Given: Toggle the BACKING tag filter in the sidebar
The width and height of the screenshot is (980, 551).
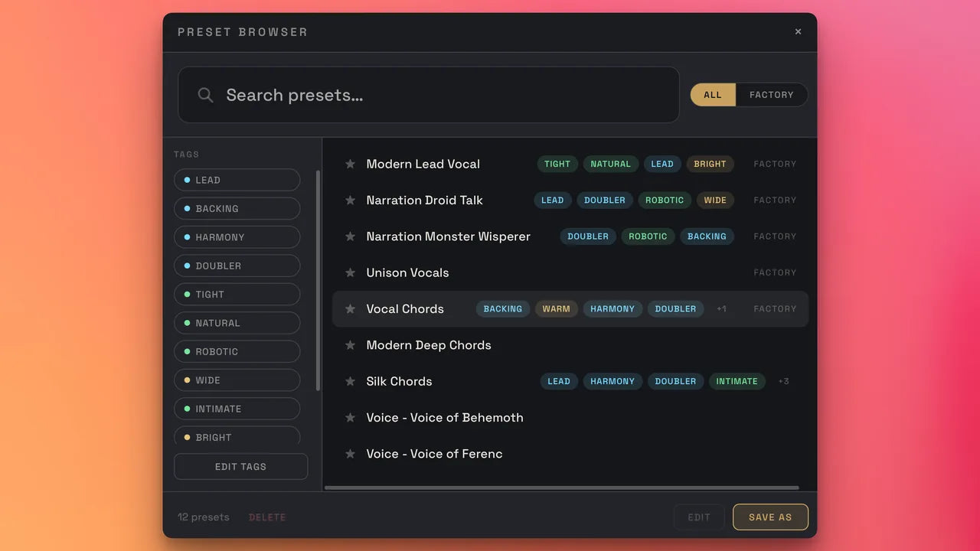Looking at the screenshot, I should 237,208.
